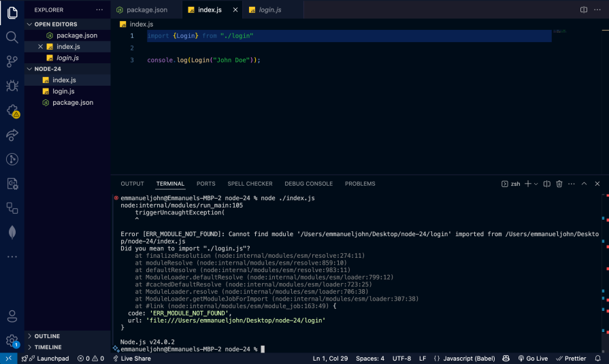Change indentation via Spaces: 4
The image size is (609, 364).
pos(369,359)
